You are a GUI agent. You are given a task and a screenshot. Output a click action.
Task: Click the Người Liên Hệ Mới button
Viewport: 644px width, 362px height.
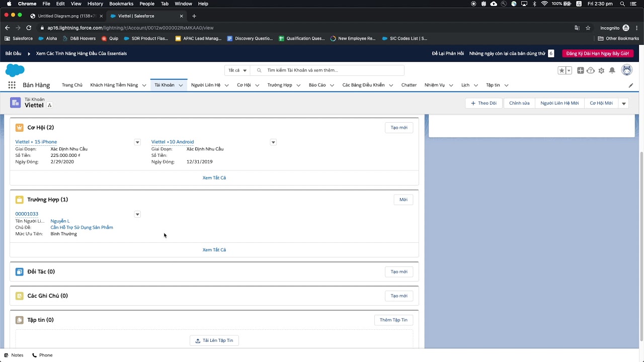tap(559, 103)
